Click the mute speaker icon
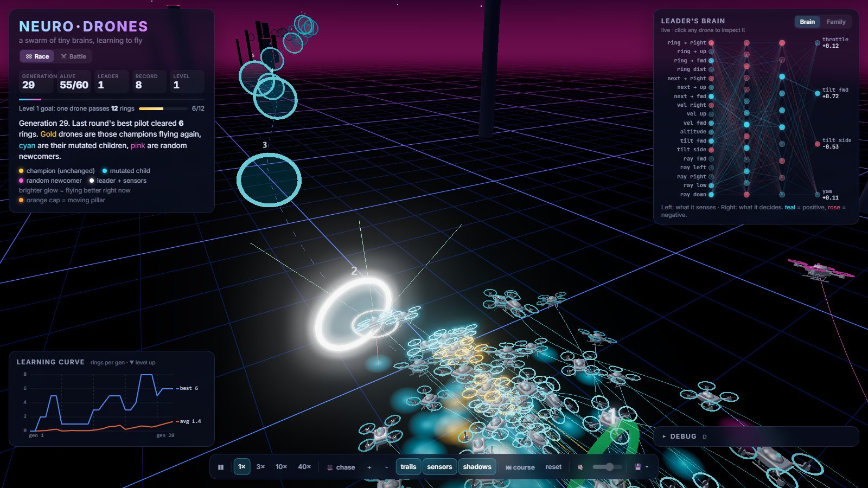868x488 pixels. click(x=580, y=467)
